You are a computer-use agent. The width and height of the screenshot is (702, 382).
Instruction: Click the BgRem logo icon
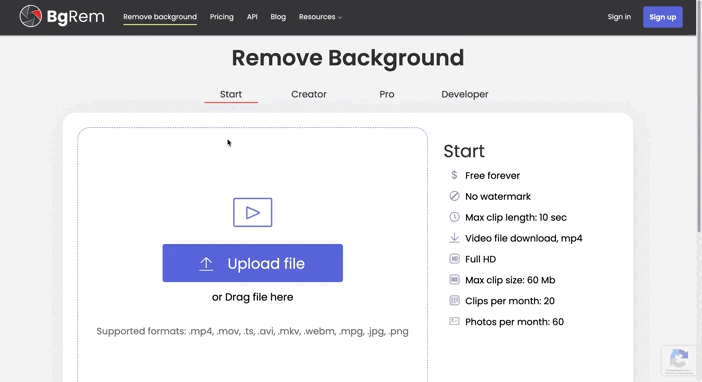click(x=30, y=17)
